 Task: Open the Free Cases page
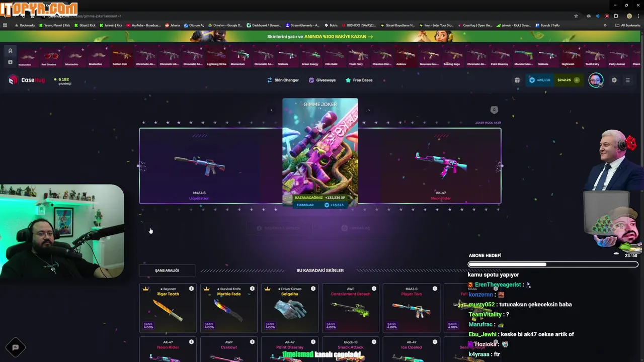pos(359,80)
